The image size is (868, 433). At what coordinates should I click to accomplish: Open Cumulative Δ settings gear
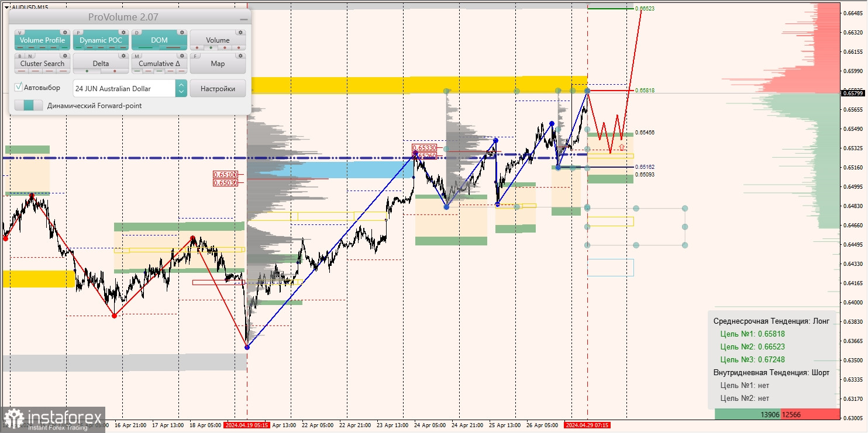[182, 56]
